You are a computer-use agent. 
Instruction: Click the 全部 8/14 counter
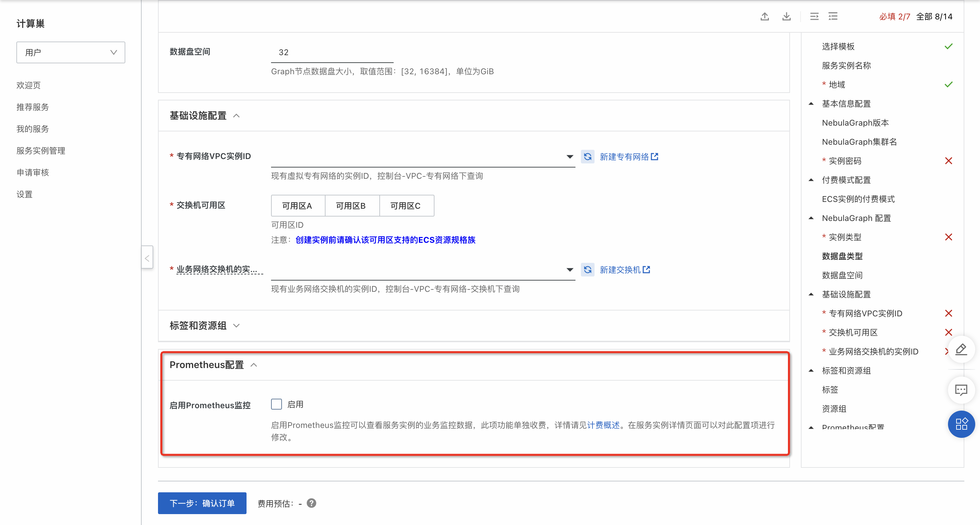pyautogui.click(x=934, y=16)
